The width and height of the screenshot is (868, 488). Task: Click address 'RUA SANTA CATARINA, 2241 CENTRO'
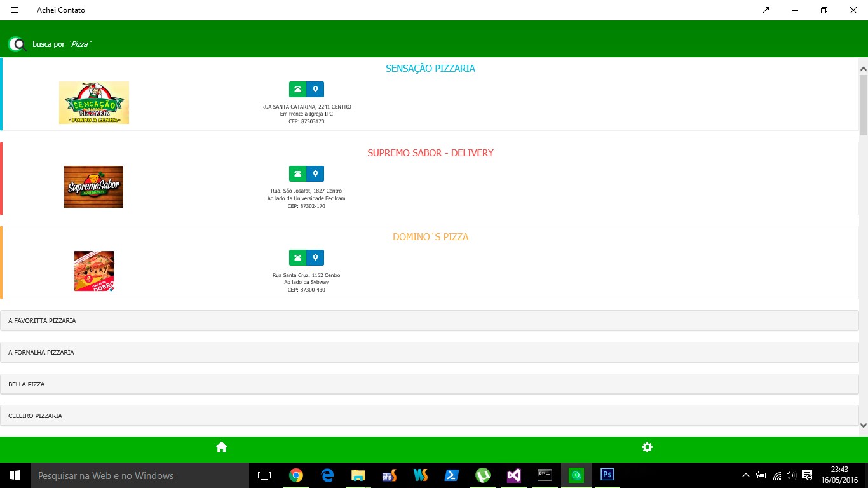[306, 107]
